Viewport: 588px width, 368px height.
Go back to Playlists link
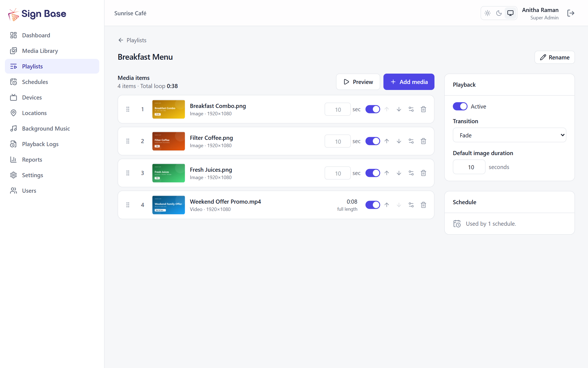[x=132, y=40]
